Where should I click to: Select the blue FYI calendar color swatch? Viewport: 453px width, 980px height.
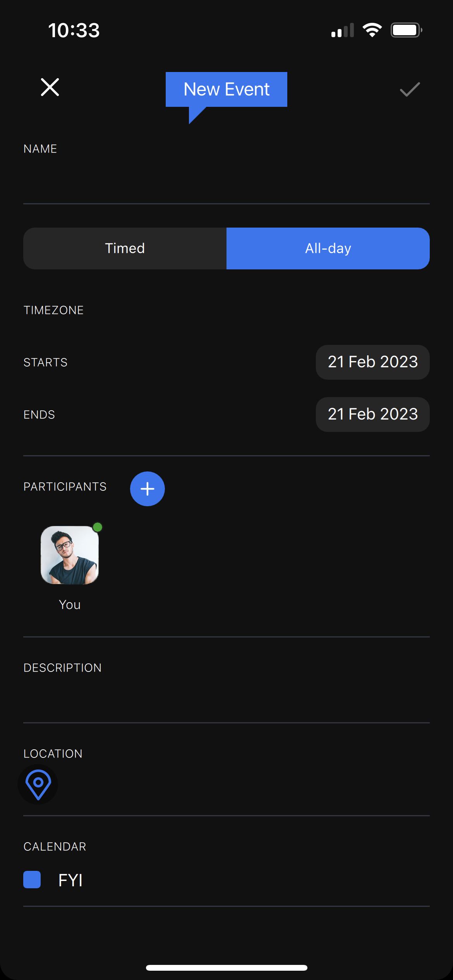32,880
